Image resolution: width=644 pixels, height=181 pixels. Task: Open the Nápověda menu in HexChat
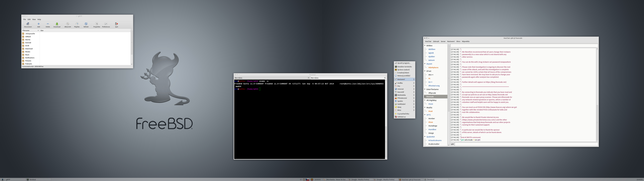coord(466,41)
